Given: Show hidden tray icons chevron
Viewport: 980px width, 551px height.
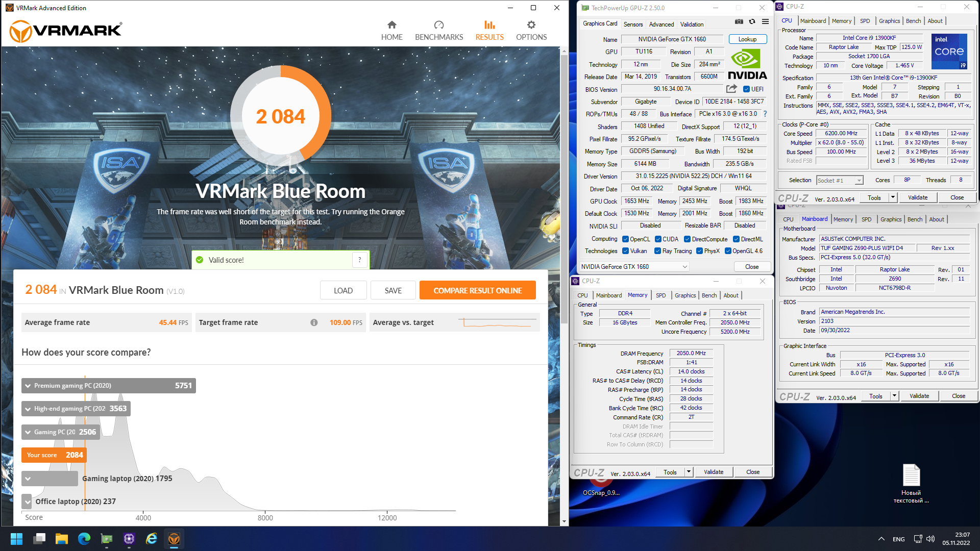Looking at the screenshot, I should tap(881, 539).
